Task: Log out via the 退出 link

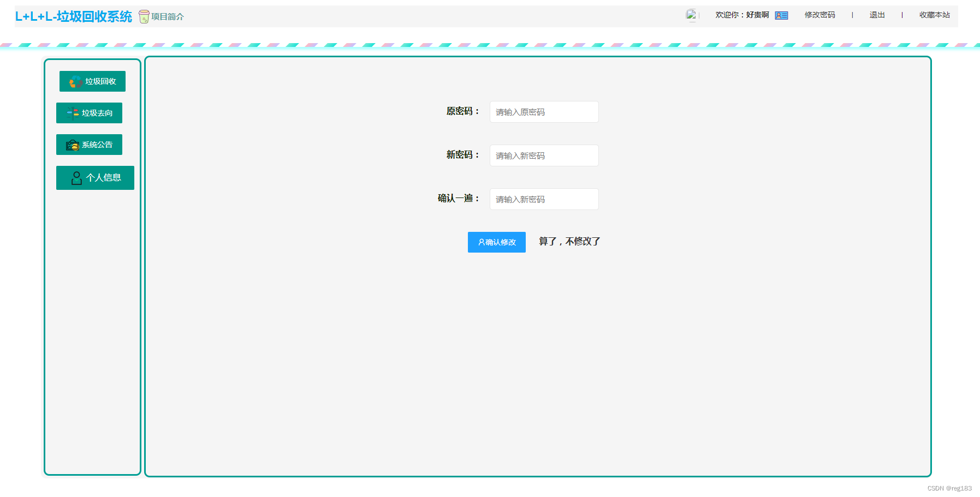Action: point(877,15)
